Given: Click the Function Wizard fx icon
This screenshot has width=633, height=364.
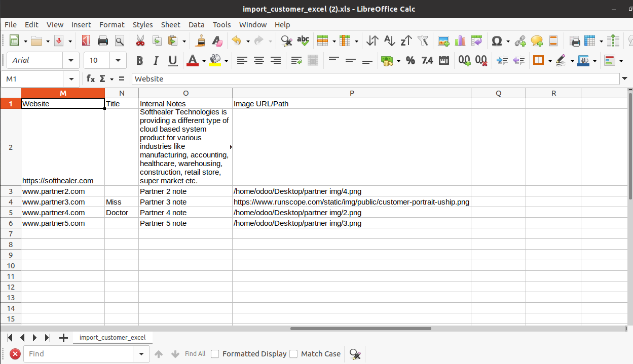Looking at the screenshot, I should [91, 78].
